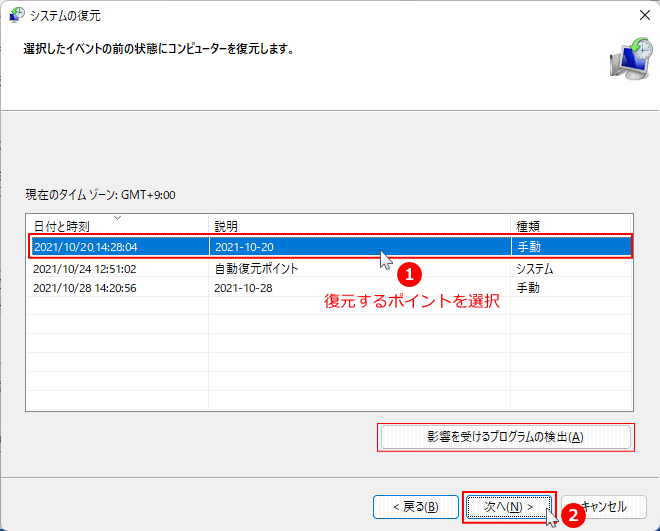Click the 説明 column header
This screenshot has width=660, height=531.
tap(359, 226)
